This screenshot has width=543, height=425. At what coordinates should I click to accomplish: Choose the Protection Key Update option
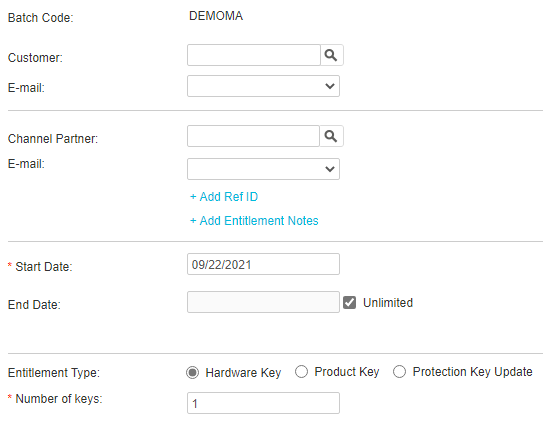coord(399,372)
